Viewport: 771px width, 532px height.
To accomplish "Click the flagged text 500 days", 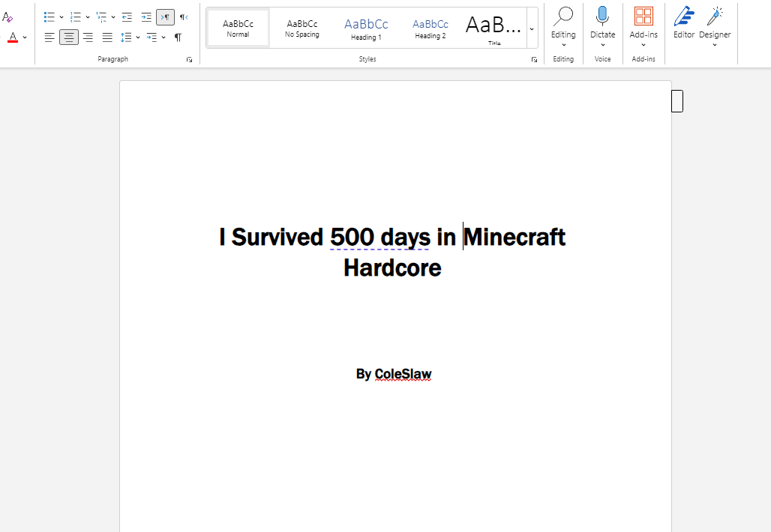I will point(379,238).
